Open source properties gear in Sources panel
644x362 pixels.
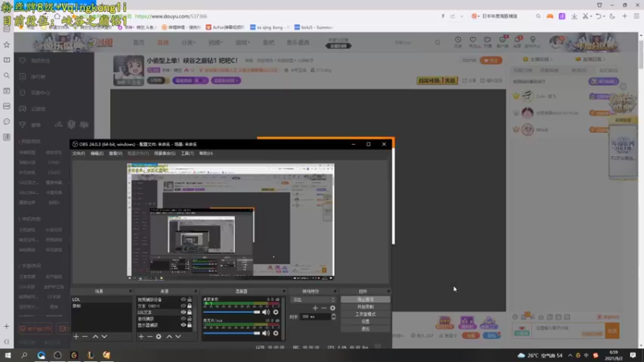coord(159,336)
